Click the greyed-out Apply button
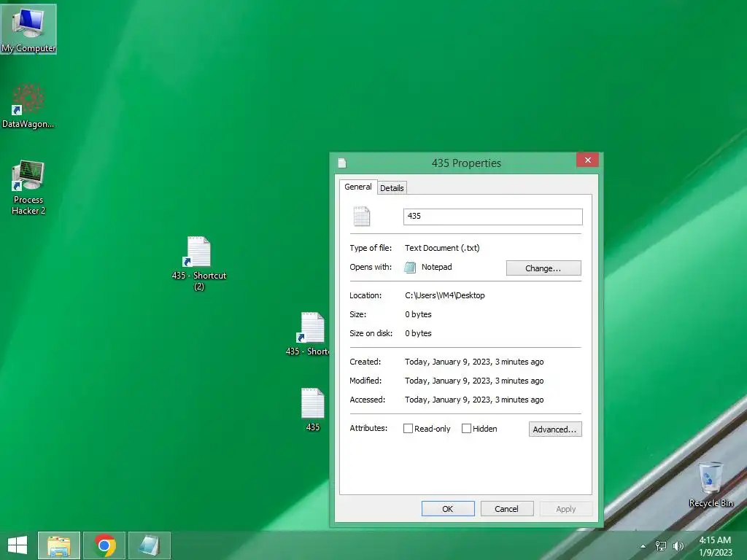This screenshot has height=560, width=747. pyautogui.click(x=566, y=508)
